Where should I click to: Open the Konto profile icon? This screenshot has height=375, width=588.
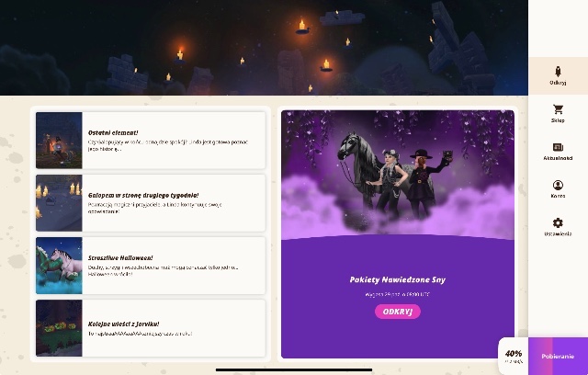pos(558,189)
